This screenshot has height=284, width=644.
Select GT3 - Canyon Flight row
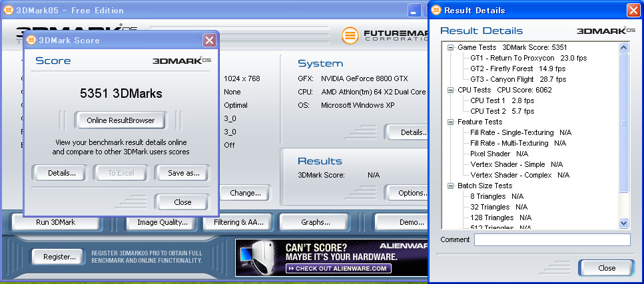(x=518, y=80)
